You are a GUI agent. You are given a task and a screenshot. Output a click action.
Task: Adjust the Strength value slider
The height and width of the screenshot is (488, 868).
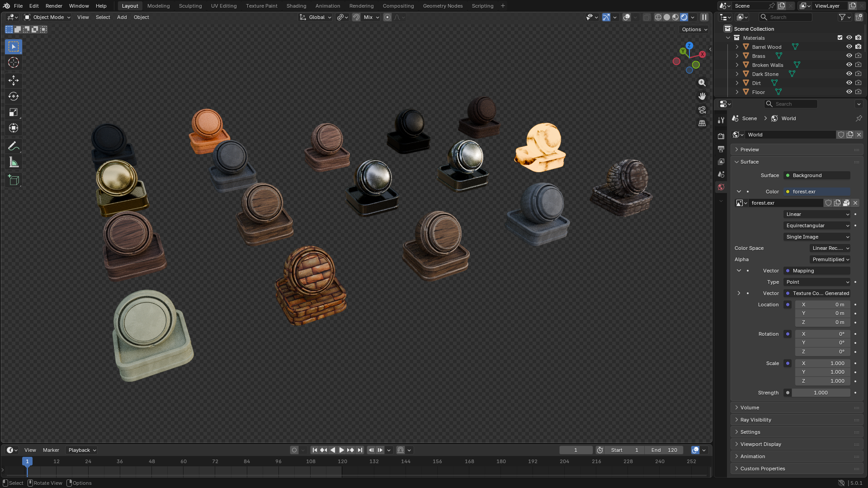[821, 393]
